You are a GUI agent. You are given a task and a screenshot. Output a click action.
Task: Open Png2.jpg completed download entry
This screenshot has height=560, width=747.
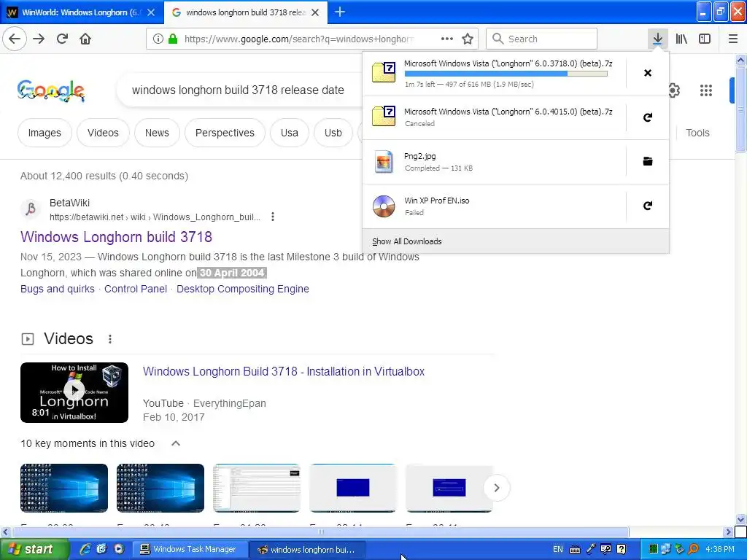click(495, 162)
